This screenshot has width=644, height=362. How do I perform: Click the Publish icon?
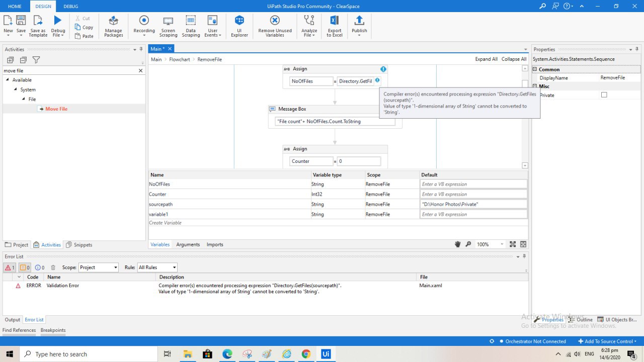(359, 20)
